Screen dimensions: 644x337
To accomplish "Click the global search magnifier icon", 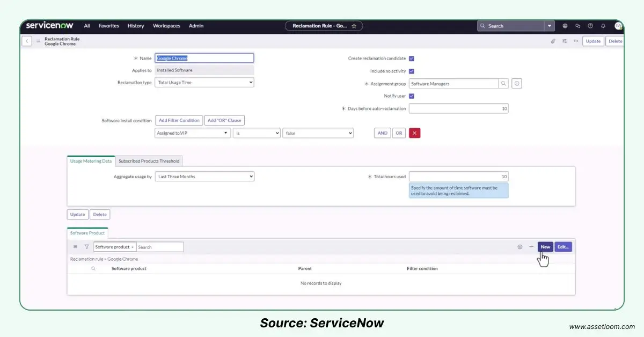I will point(482,26).
